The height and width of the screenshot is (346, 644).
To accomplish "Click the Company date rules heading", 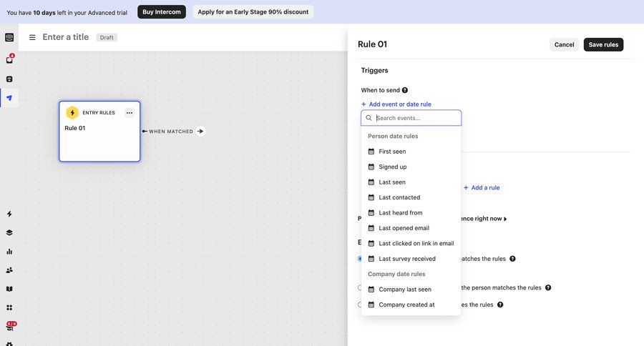I will pyautogui.click(x=396, y=275).
